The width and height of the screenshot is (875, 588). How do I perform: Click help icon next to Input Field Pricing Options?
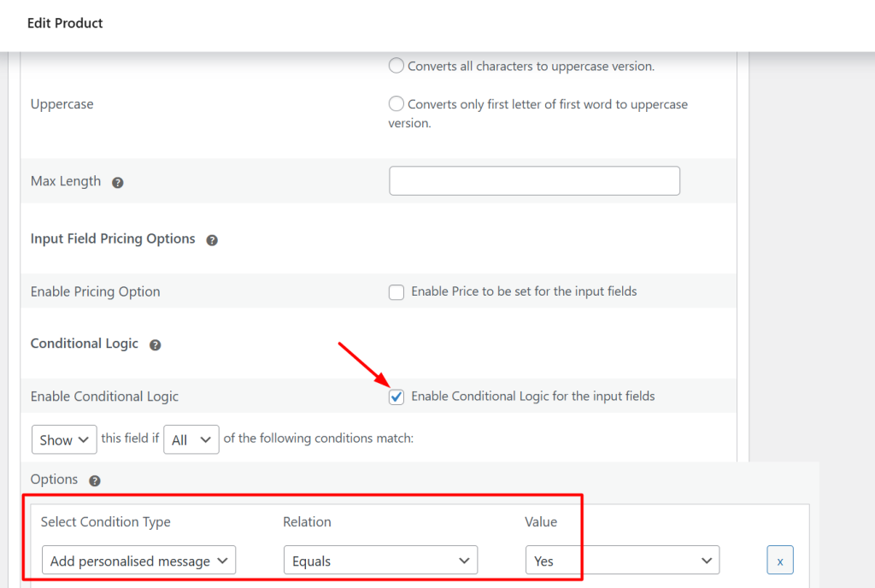click(x=212, y=240)
